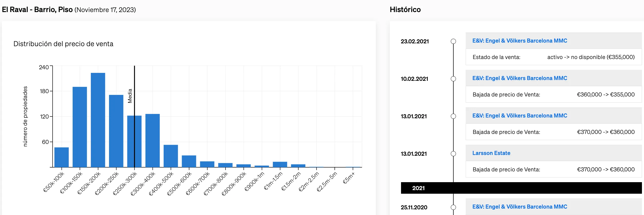
Task: Select the €400k-500k histogram bar
Action: pyautogui.click(x=171, y=156)
